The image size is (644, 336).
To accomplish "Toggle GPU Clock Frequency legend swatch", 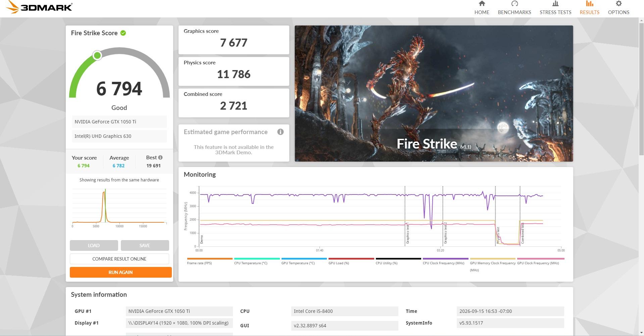I will (541, 259).
